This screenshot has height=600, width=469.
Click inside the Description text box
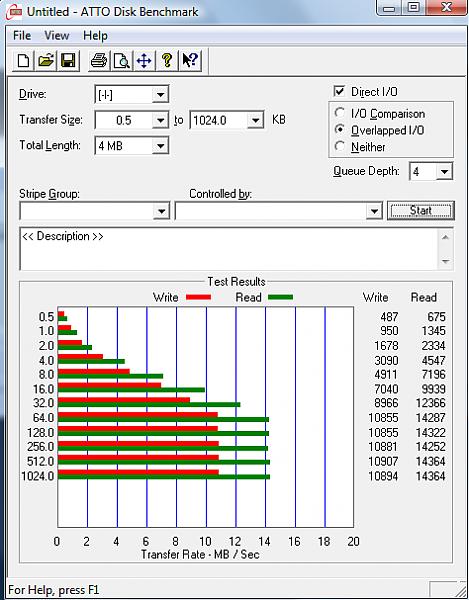click(229, 249)
